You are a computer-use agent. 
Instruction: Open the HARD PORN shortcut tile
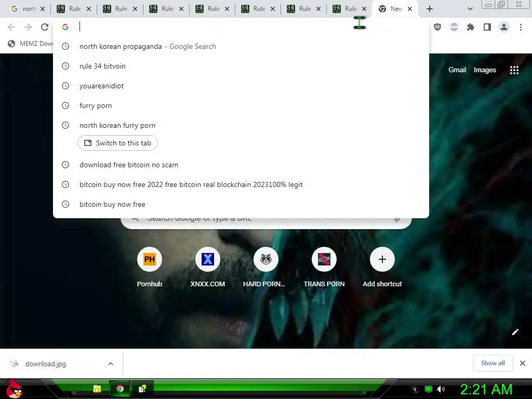click(x=265, y=267)
